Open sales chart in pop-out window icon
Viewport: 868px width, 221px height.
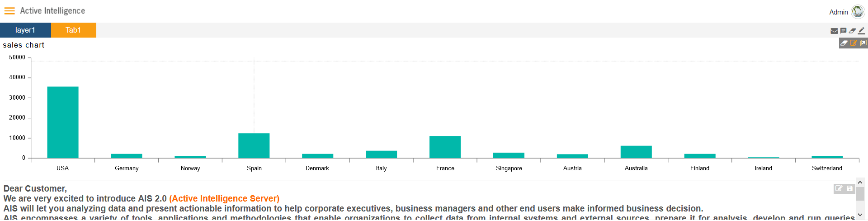click(x=863, y=43)
